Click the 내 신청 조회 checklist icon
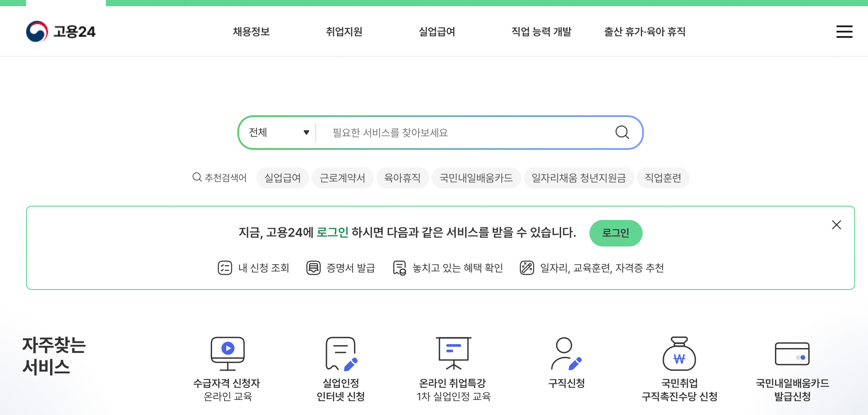This screenshot has height=415, width=868. (225, 268)
